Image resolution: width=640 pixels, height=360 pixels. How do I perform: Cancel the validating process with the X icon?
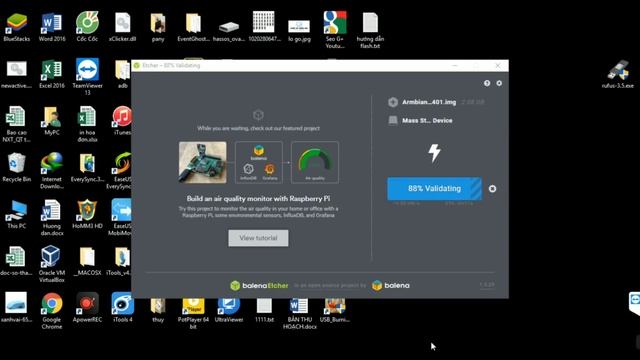click(x=493, y=189)
